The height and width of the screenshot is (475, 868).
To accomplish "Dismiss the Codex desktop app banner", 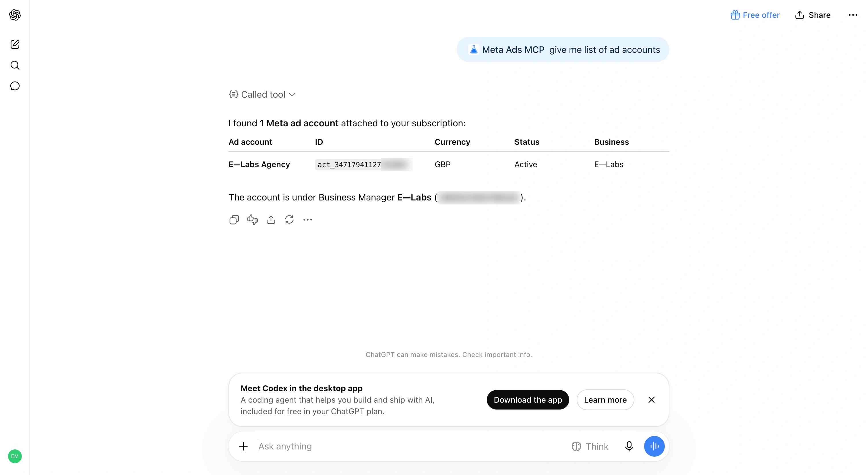I will click(651, 400).
